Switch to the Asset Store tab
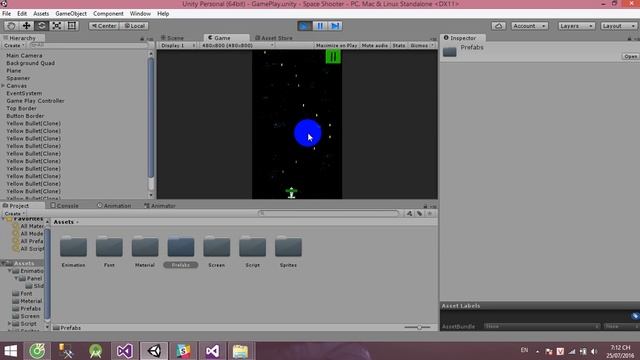The image size is (640, 360). click(x=273, y=38)
